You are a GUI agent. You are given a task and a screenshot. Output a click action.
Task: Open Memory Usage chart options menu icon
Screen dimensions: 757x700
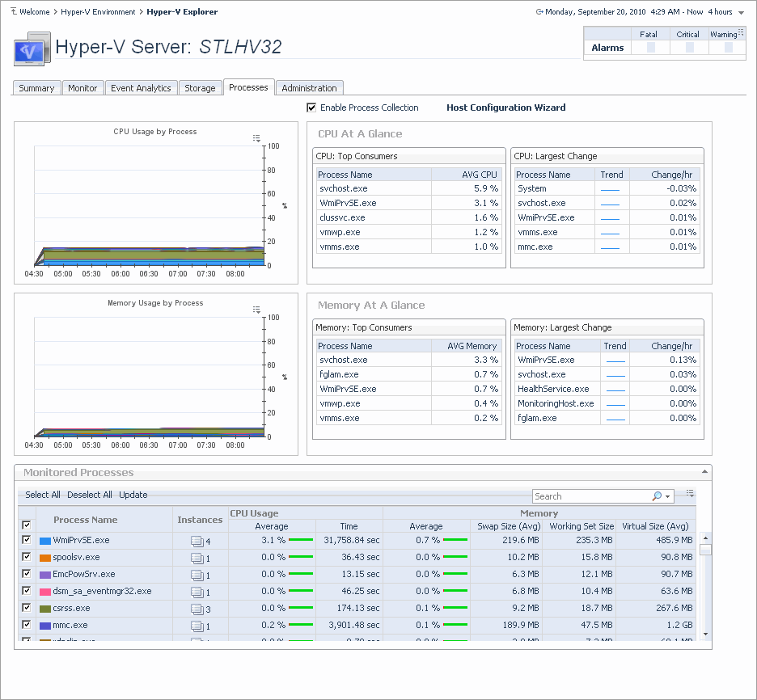256,310
